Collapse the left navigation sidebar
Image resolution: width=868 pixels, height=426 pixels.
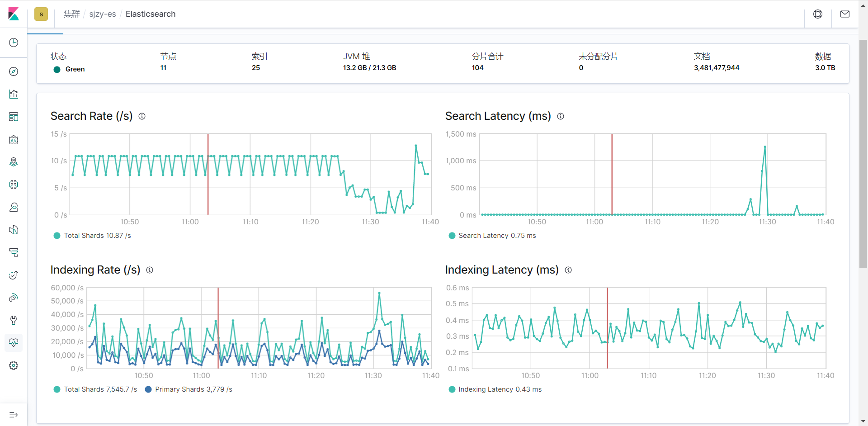click(14, 415)
